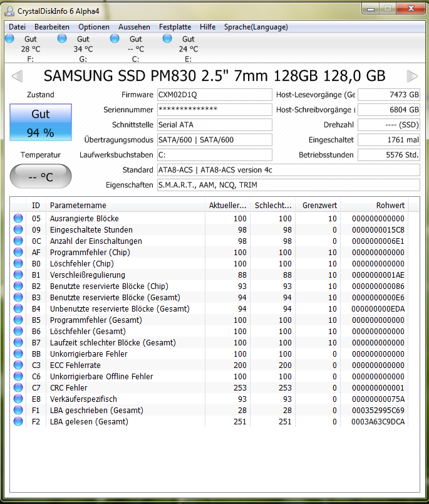Go to next disk with right arrow
Viewport: 429px width, 504px height.
click(412, 76)
